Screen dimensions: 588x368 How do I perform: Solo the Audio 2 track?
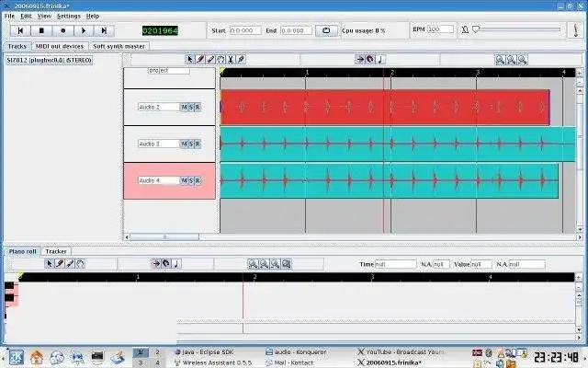pos(191,107)
